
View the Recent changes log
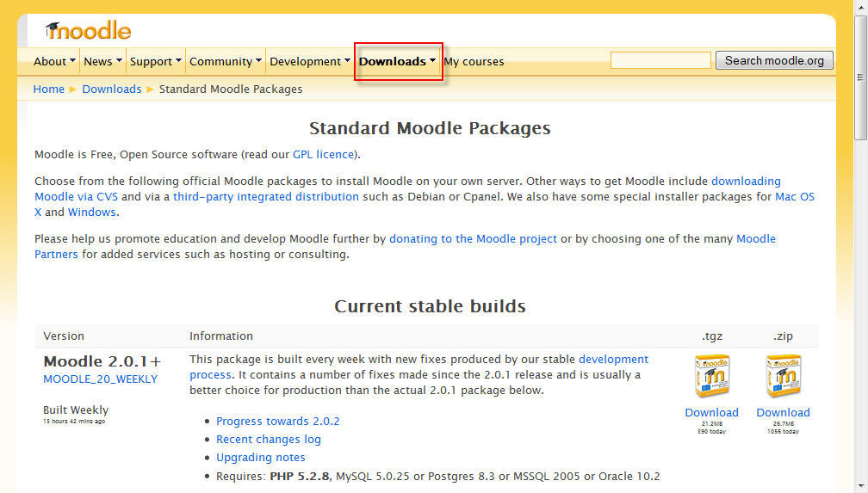coord(268,439)
